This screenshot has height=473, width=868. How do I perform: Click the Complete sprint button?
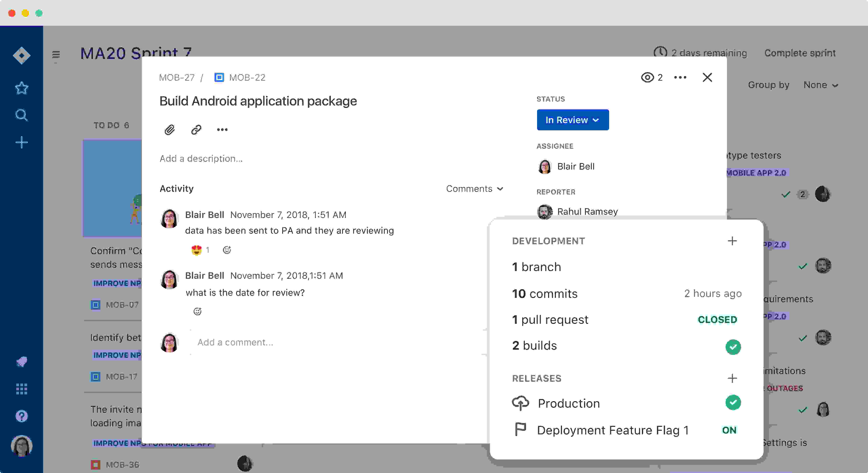pos(800,53)
